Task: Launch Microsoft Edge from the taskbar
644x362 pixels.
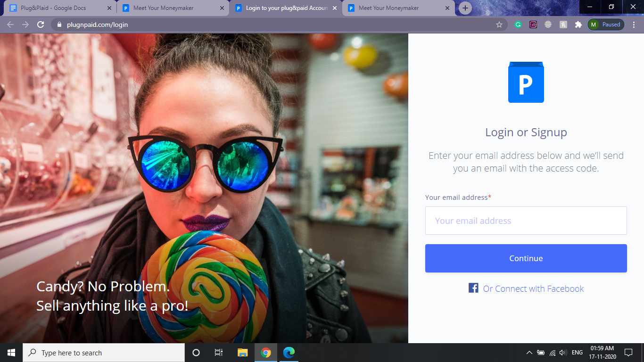Action: click(289, 353)
